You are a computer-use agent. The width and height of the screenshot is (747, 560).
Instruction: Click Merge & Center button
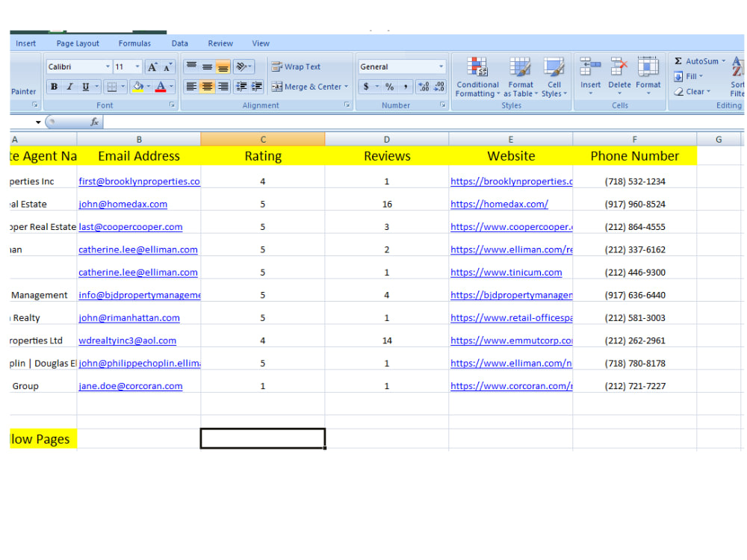(x=306, y=87)
